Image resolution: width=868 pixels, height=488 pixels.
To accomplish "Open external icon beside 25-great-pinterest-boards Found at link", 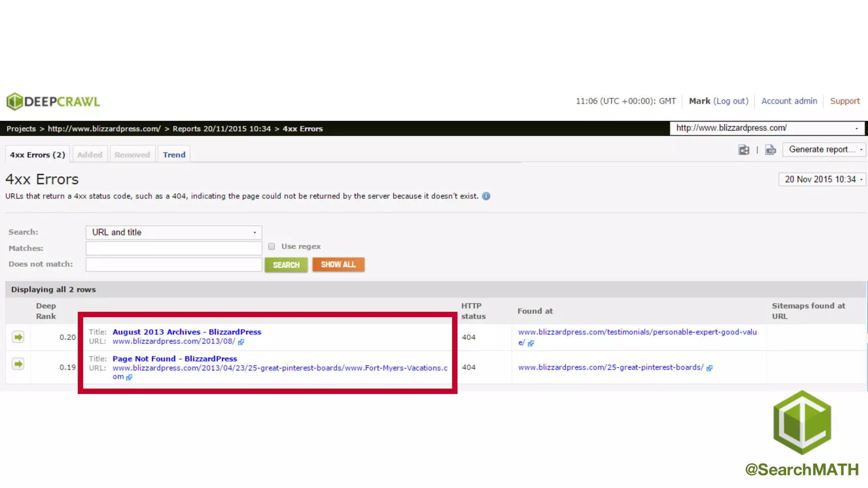I will [x=709, y=368].
